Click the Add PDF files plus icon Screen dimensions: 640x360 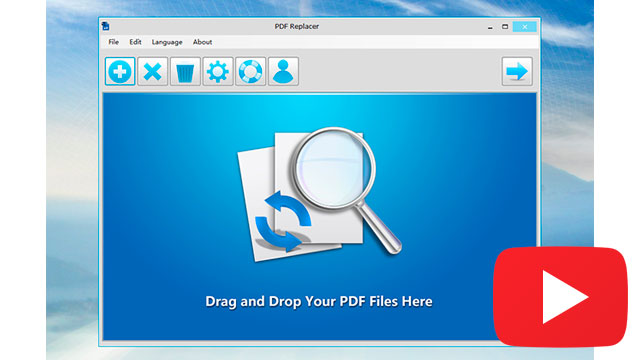tap(120, 71)
